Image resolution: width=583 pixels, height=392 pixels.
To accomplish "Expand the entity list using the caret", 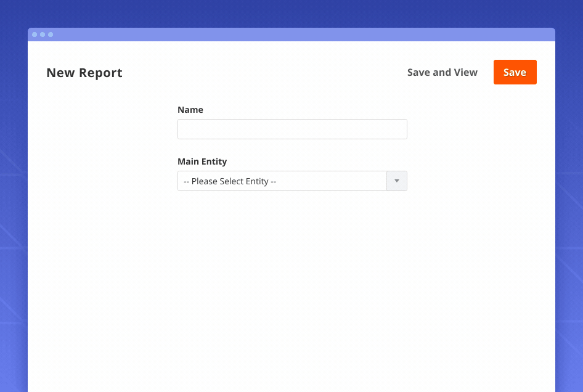I will (x=396, y=181).
